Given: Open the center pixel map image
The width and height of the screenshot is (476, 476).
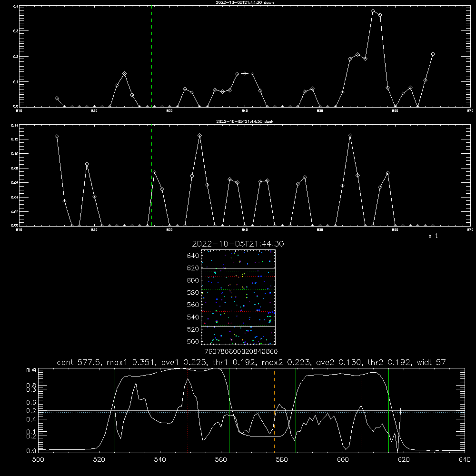Looking at the screenshot, I should coord(238,297).
